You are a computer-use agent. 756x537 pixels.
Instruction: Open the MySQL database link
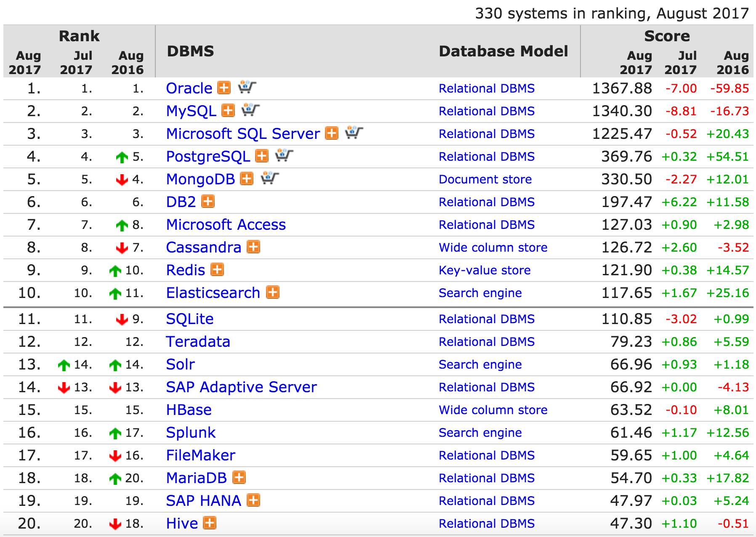[191, 111]
